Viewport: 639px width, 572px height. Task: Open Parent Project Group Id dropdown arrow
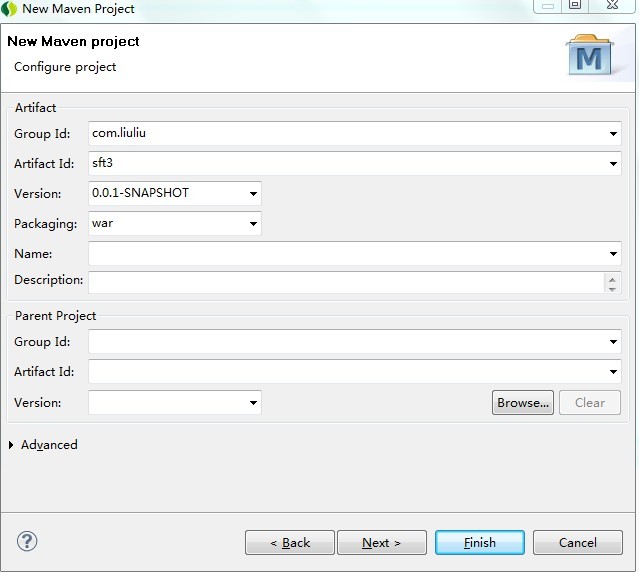(613, 341)
